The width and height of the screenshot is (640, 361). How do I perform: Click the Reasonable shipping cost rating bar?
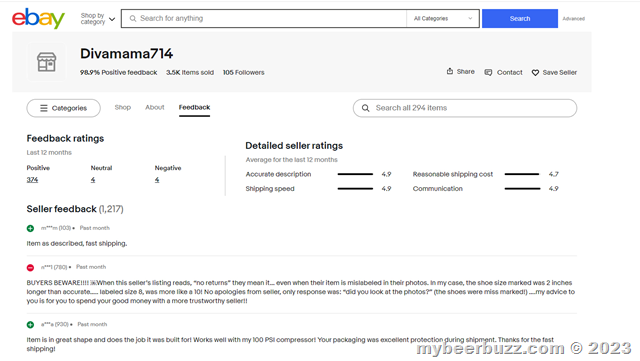(x=522, y=174)
